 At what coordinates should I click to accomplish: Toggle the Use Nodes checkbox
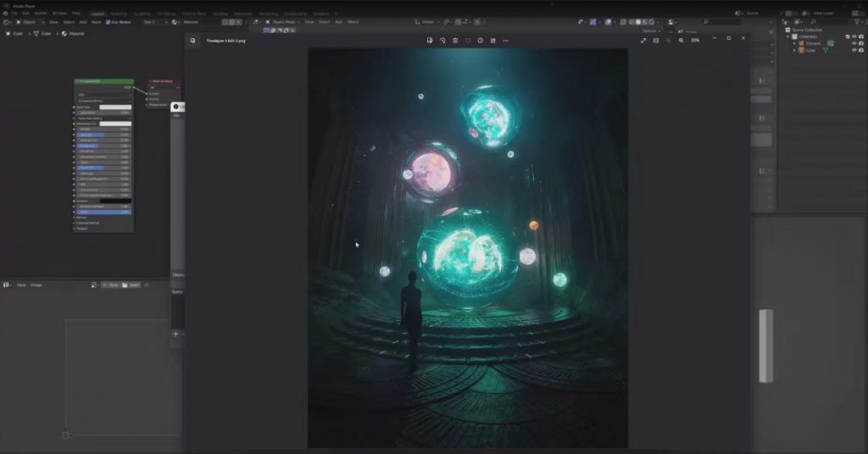[x=108, y=22]
